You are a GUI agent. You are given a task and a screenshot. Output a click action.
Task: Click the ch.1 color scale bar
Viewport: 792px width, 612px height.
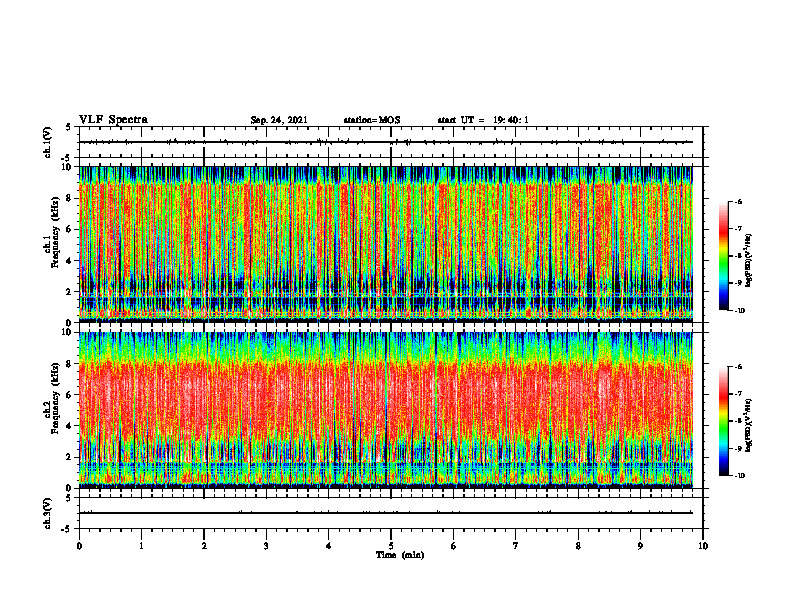723,256
